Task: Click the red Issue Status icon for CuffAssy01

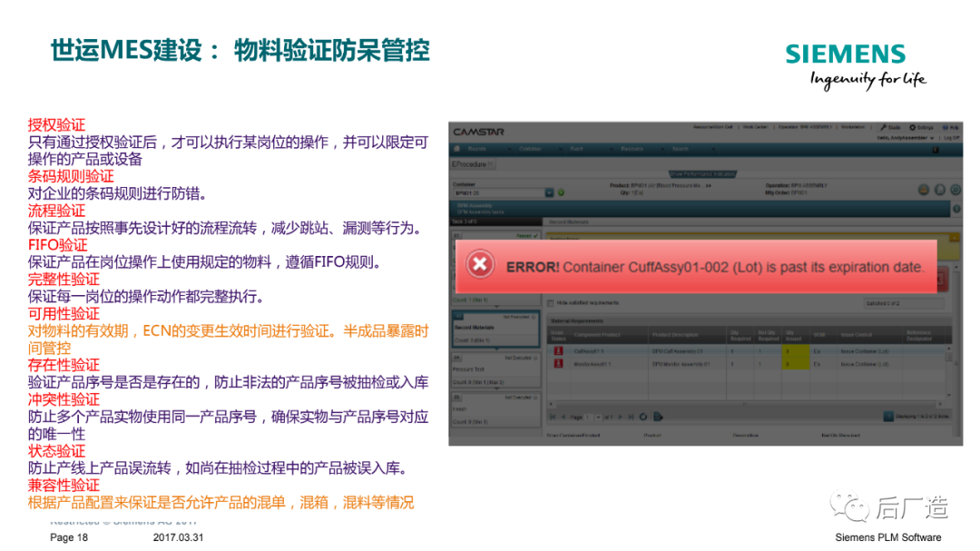Action: tap(557, 349)
